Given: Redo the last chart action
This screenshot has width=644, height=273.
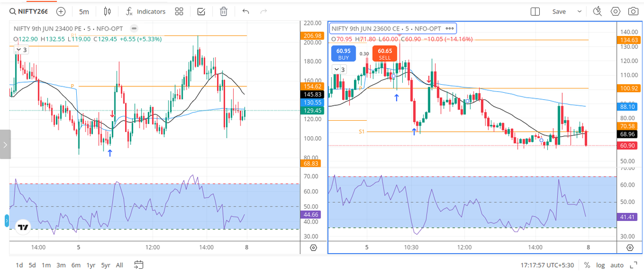Looking at the screenshot, I should (264, 11).
